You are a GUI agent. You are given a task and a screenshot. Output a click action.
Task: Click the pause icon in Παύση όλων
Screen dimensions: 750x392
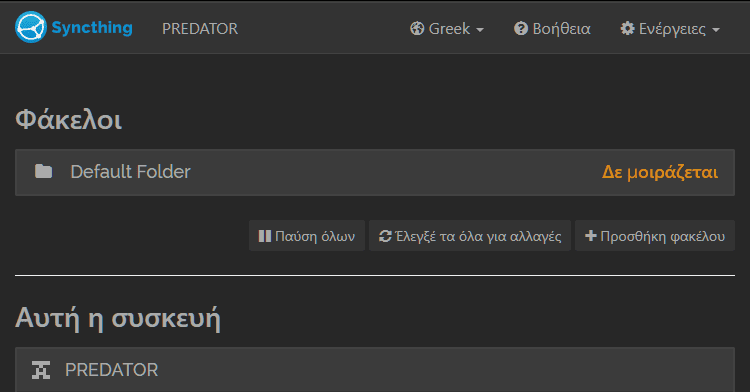click(x=265, y=236)
